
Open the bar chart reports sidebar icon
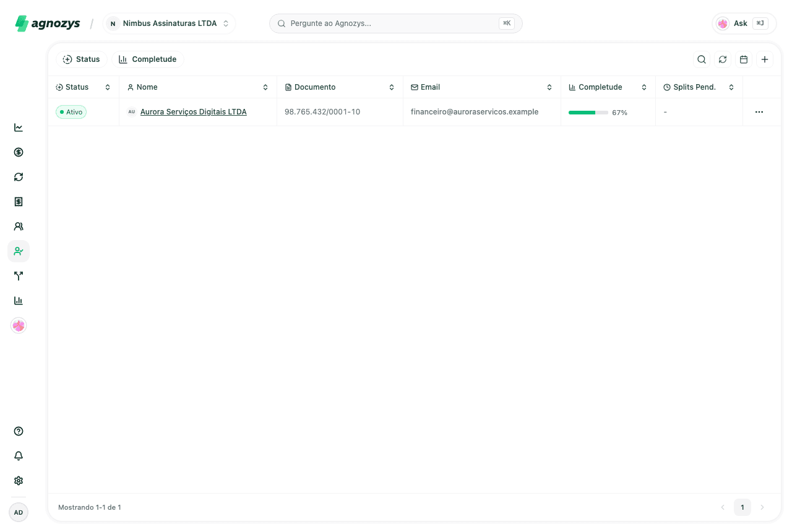[19, 301]
